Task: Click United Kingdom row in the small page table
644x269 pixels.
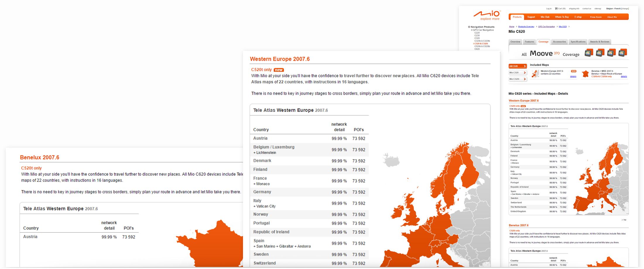Action: pos(539,211)
